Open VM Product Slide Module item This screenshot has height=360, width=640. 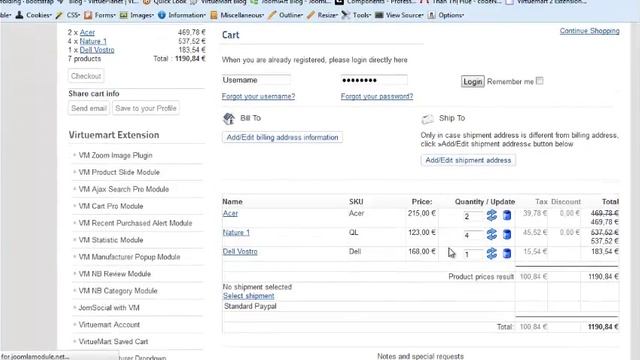click(119, 172)
